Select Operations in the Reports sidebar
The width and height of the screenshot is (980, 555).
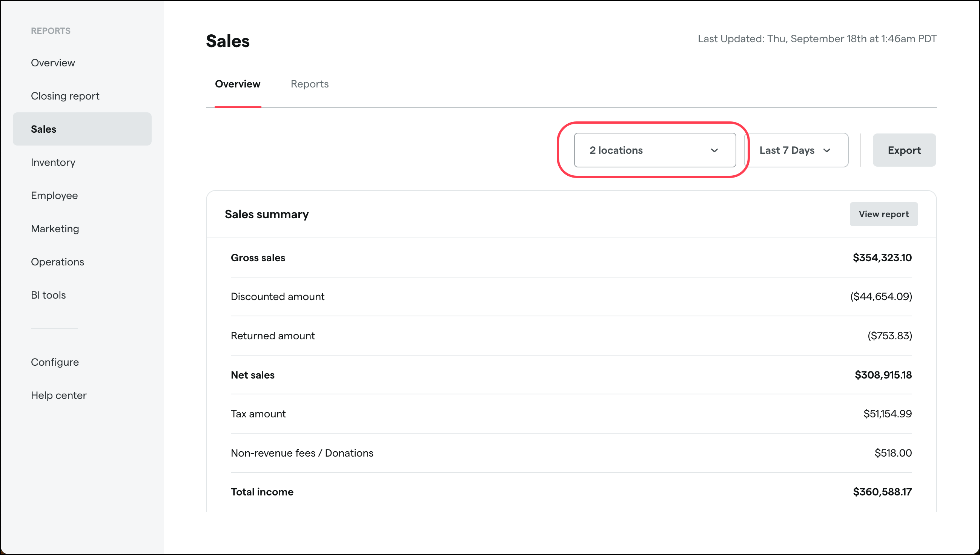click(57, 262)
